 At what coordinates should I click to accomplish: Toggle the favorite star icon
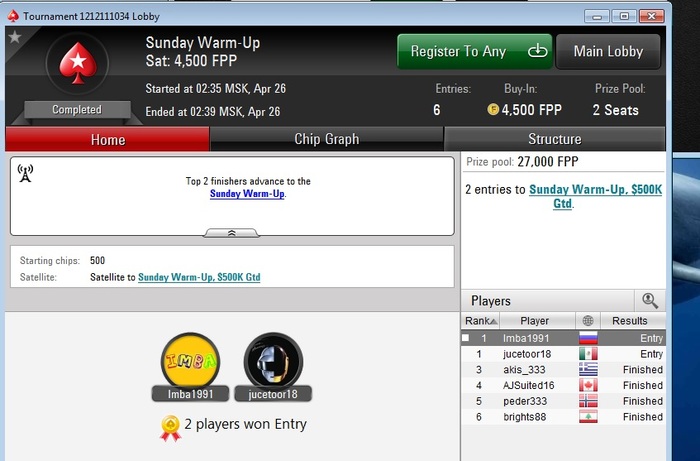click(x=15, y=37)
